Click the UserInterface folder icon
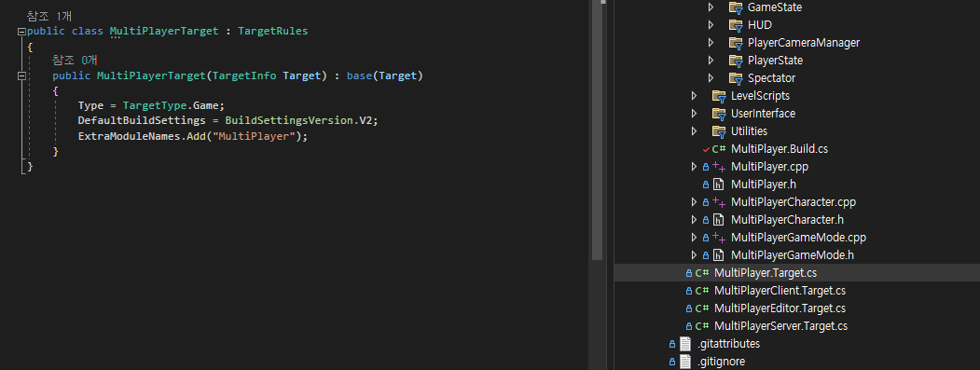This screenshot has width=980, height=370. coord(719,114)
